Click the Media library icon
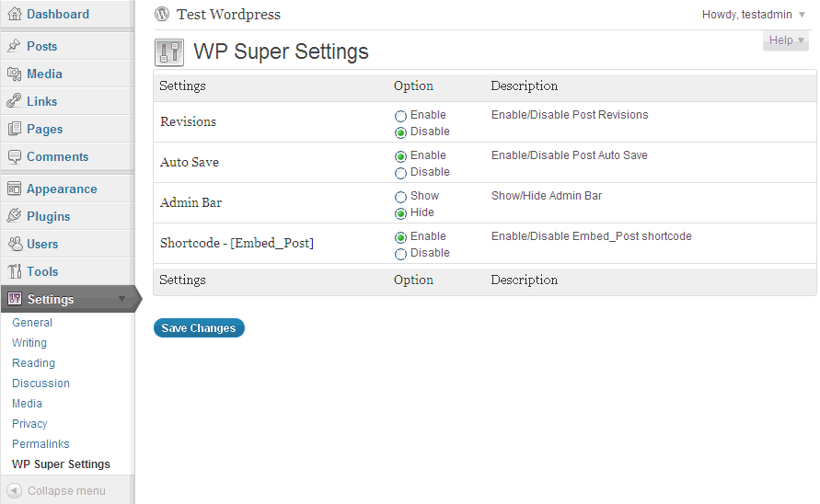 pyautogui.click(x=14, y=74)
